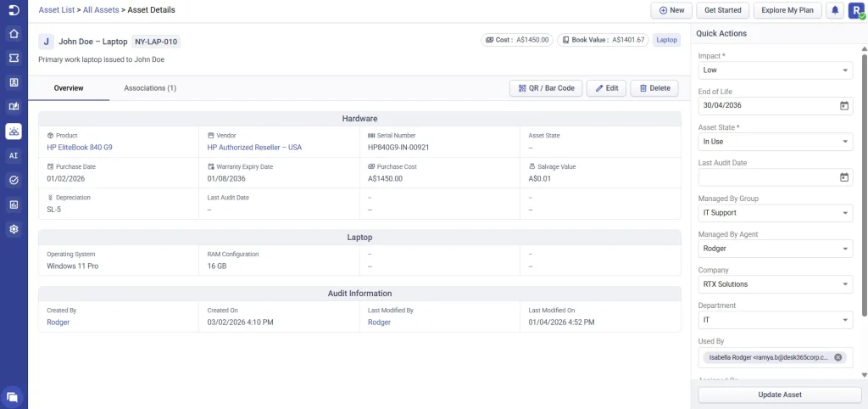Click the Used By field
This screenshot has height=409, width=868.
pos(775,357)
